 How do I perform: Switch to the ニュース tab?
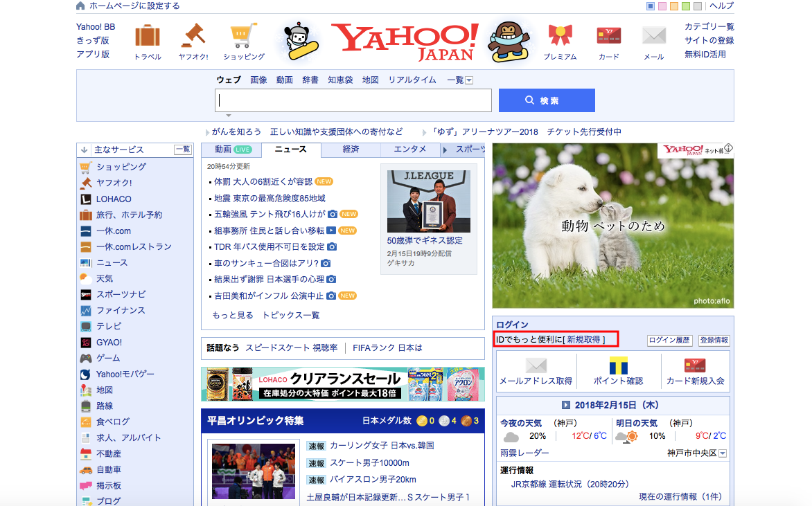pos(290,150)
